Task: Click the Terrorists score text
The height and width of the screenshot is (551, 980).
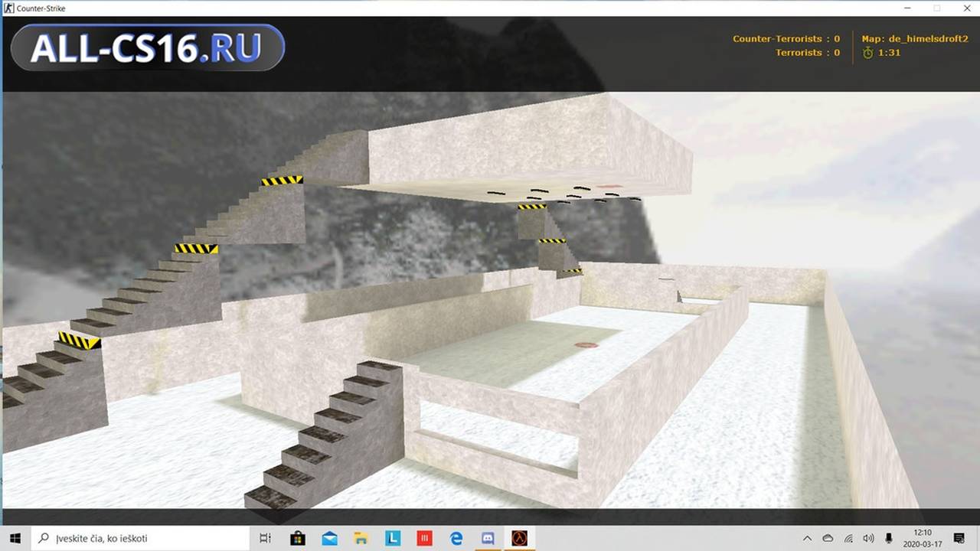Action: [808, 53]
